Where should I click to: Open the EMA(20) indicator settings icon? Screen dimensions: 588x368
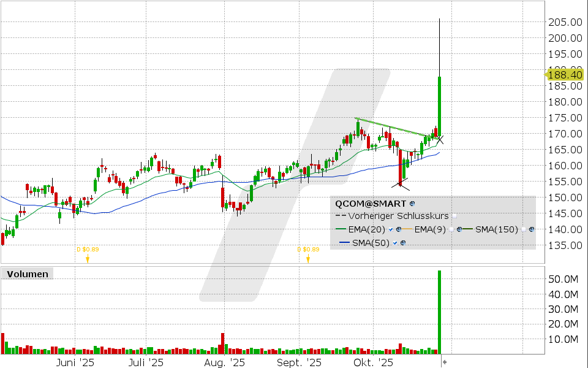tap(399, 229)
